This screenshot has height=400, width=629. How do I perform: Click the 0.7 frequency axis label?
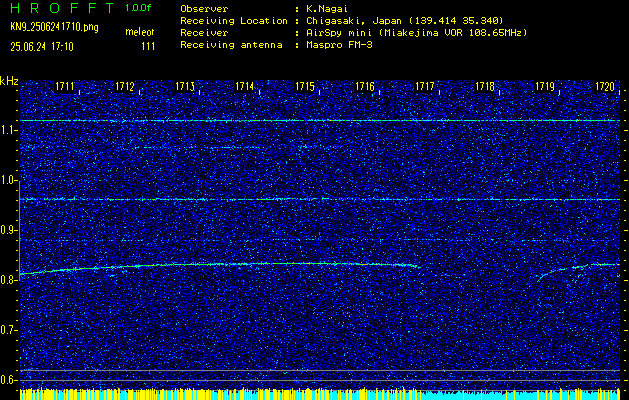tap(9, 330)
